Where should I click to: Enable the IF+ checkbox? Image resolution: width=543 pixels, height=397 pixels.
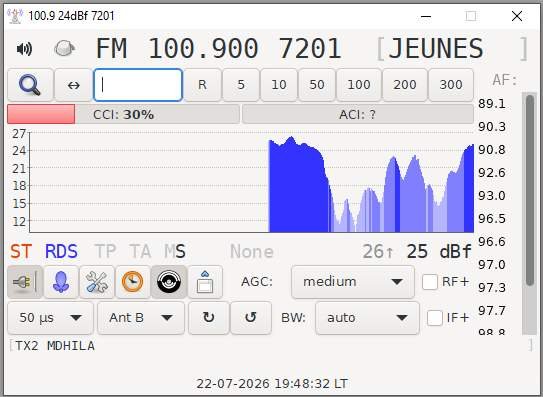(435, 318)
